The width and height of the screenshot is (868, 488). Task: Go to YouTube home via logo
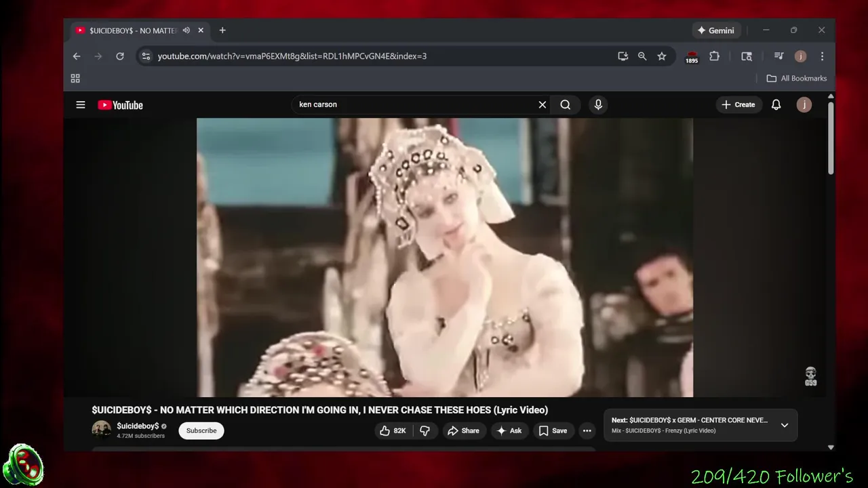[x=121, y=105]
